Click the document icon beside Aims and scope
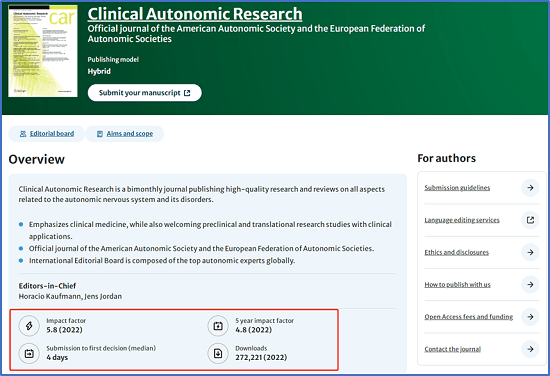The image size is (550, 376). (100, 134)
